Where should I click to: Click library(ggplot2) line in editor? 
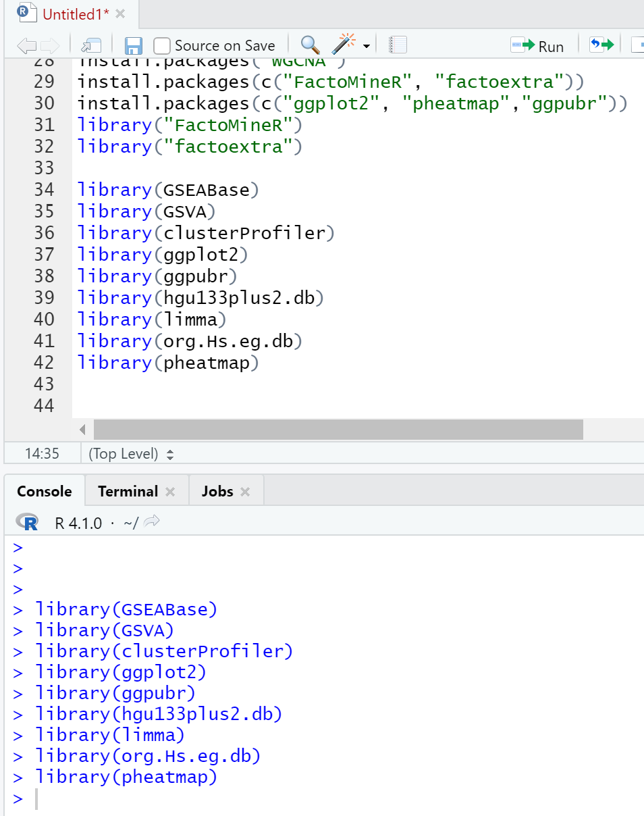(163, 255)
